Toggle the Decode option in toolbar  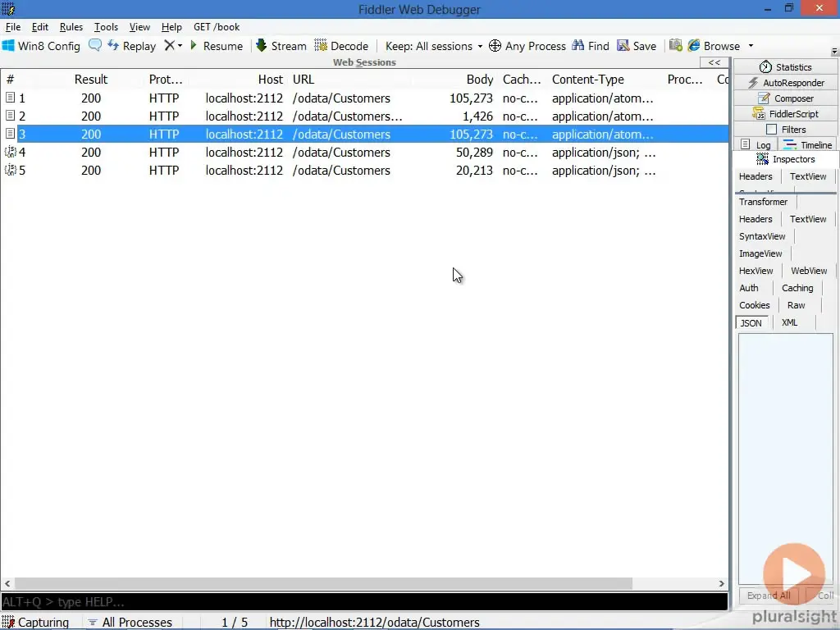point(341,46)
